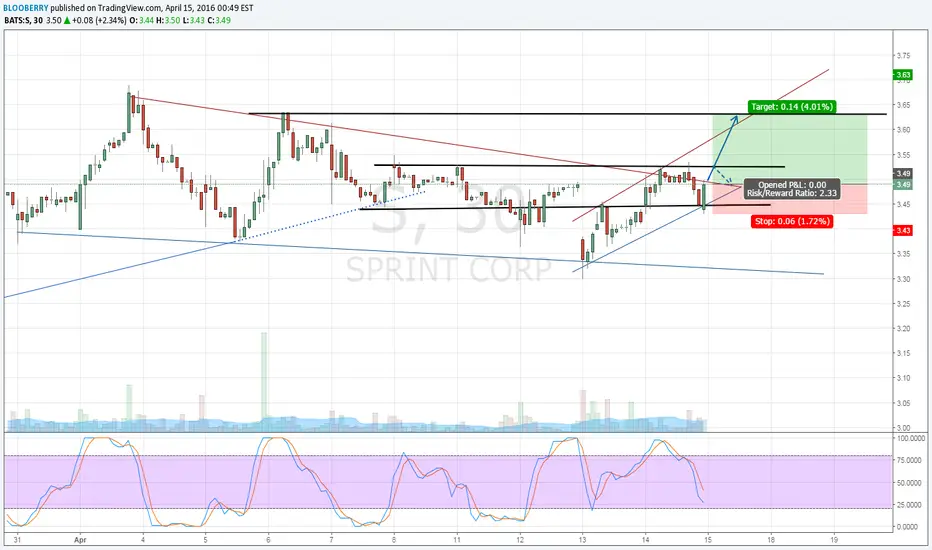
Task: Click the L:3.43 low value in header
Action: (193, 20)
